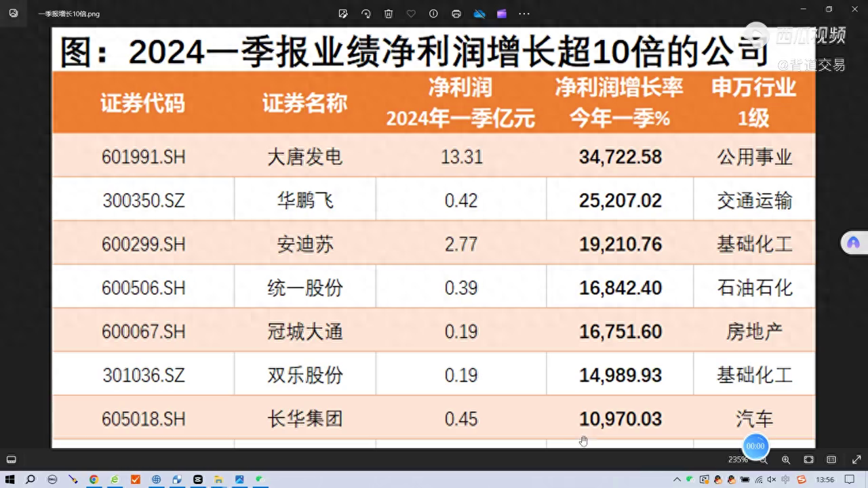Open the three-dots more options menu
This screenshot has height=488, width=868.
tap(524, 14)
